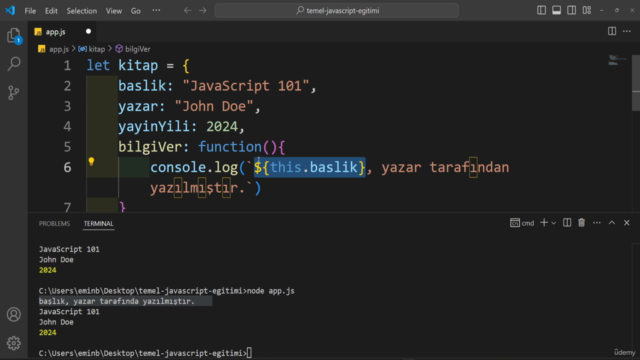Click the 2024 value on line 4
Image resolution: width=640 pixels, height=360 pixels.
pyautogui.click(x=222, y=127)
